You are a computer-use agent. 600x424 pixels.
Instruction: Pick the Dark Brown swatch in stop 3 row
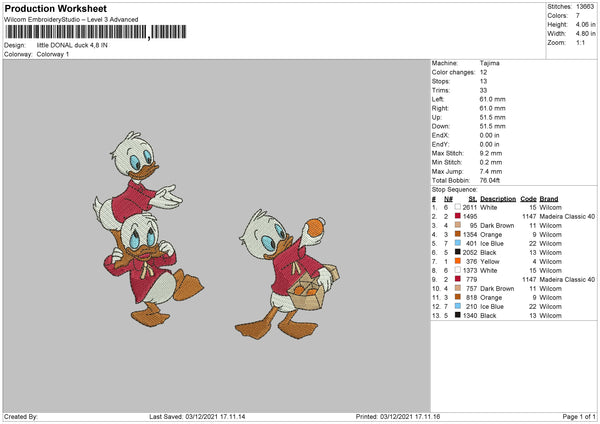[x=458, y=225]
